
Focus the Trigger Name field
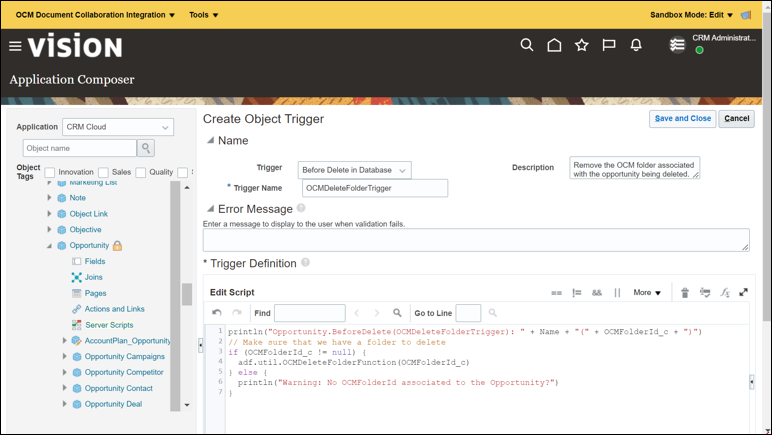(x=375, y=188)
